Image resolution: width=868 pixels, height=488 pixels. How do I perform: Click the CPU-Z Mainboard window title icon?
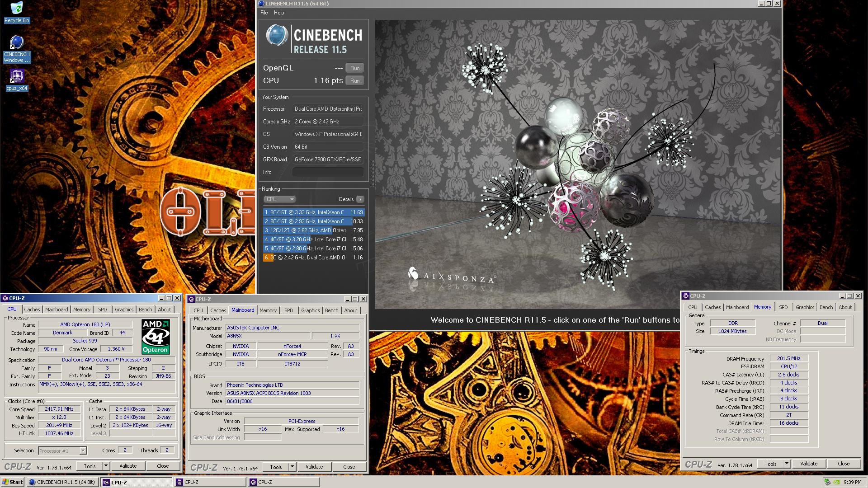[191, 299]
